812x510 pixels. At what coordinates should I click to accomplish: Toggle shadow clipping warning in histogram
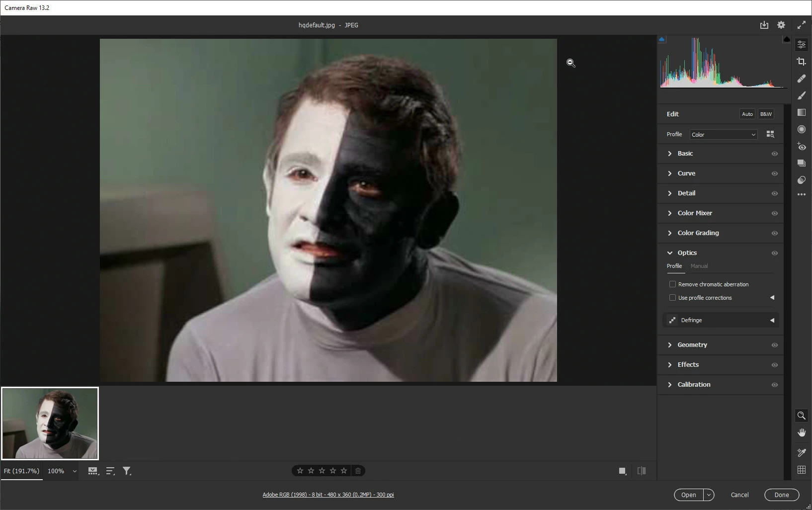[662, 39]
